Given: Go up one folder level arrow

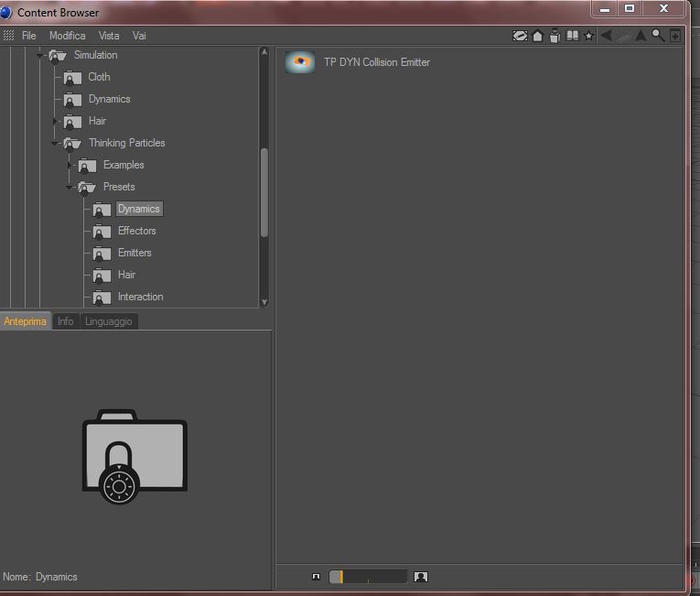Looking at the screenshot, I should coord(641,36).
